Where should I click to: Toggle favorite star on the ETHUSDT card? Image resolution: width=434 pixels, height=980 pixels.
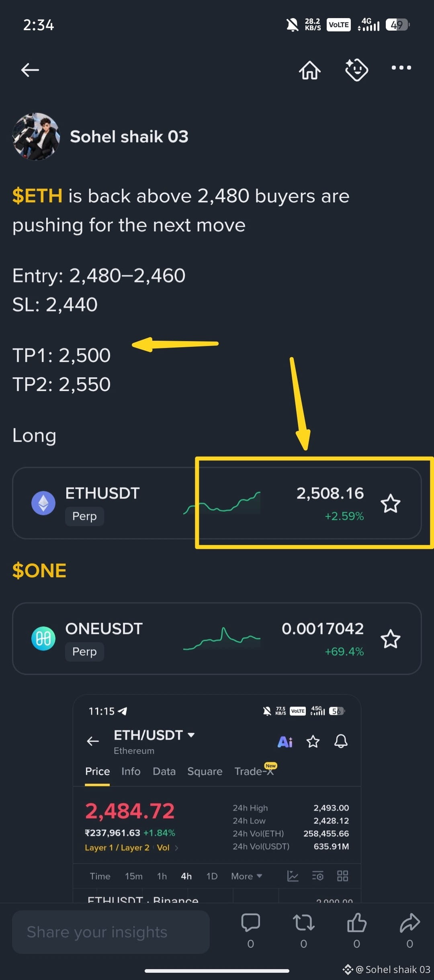[391, 504]
